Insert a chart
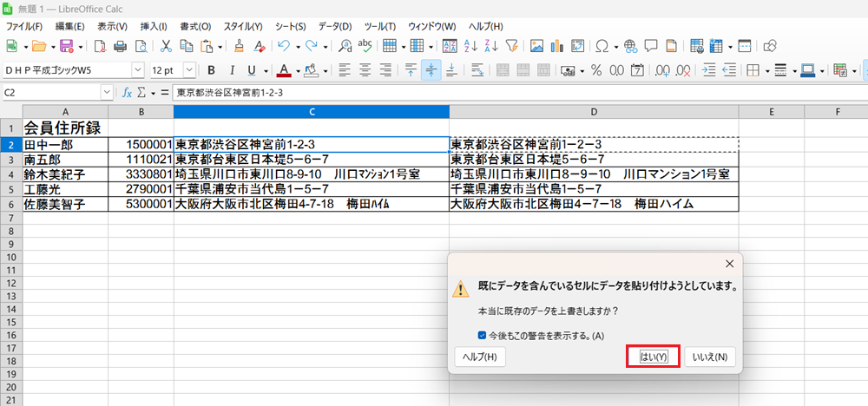868x406 pixels. click(x=556, y=46)
